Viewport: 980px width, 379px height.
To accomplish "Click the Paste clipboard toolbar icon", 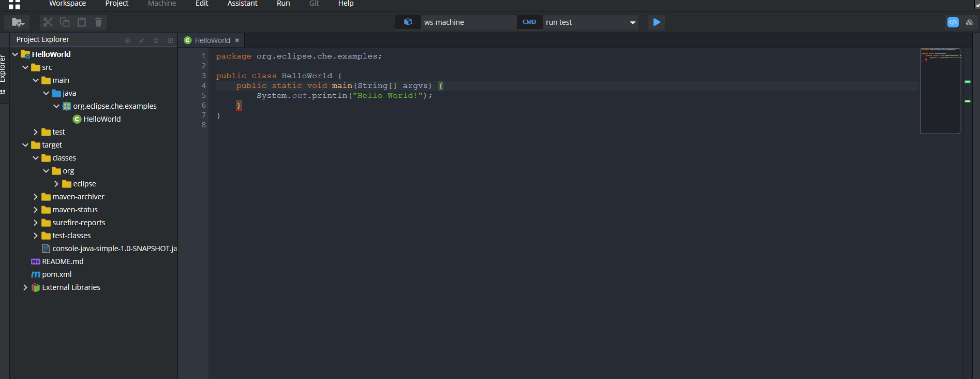I will pyautogui.click(x=82, y=22).
